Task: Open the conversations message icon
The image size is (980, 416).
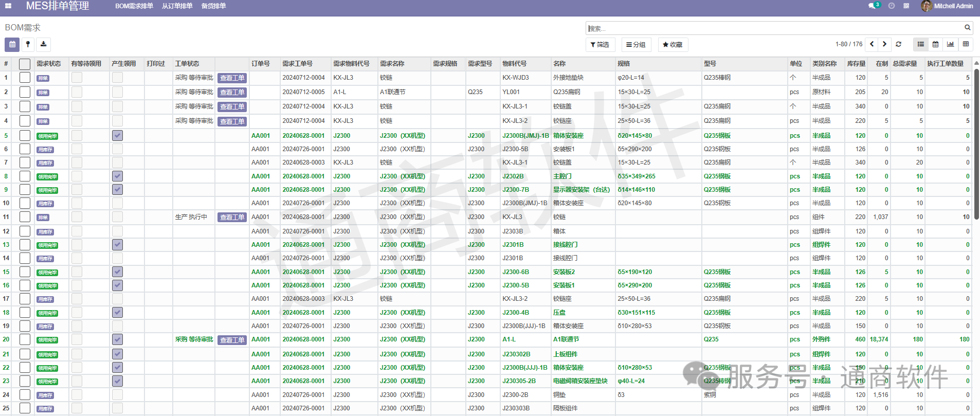Action: (874, 6)
